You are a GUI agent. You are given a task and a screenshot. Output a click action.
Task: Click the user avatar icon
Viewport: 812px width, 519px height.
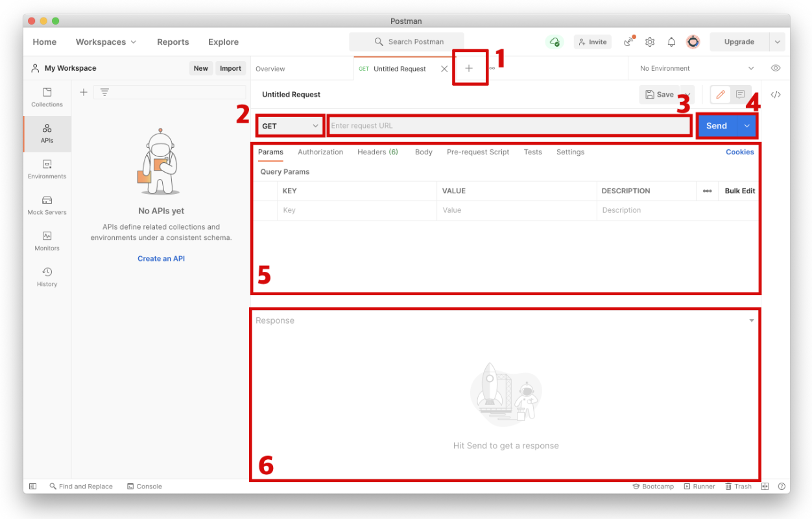click(x=693, y=42)
